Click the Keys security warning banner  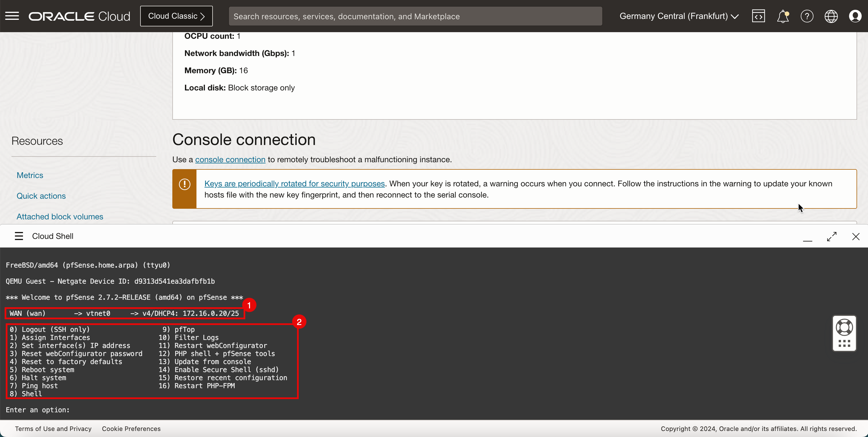click(514, 189)
